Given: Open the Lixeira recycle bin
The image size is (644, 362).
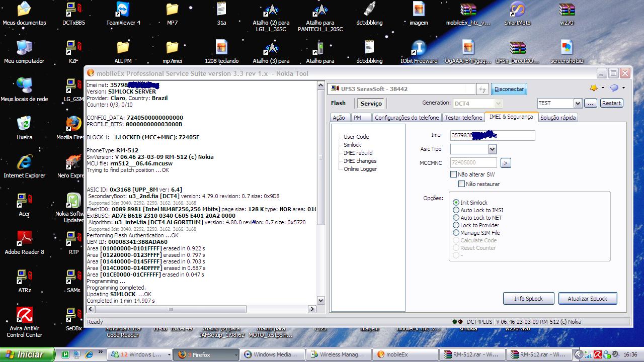Looking at the screenshot, I should click(x=24, y=128).
